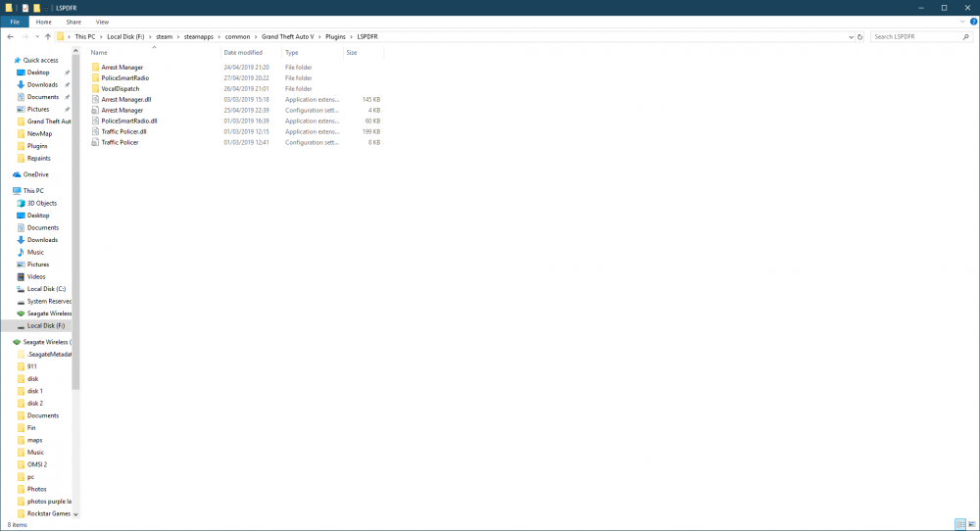This screenshot has width=980, height=531.
Task: Open pinned Desktop under Quick access
Action: click(38, 72)
